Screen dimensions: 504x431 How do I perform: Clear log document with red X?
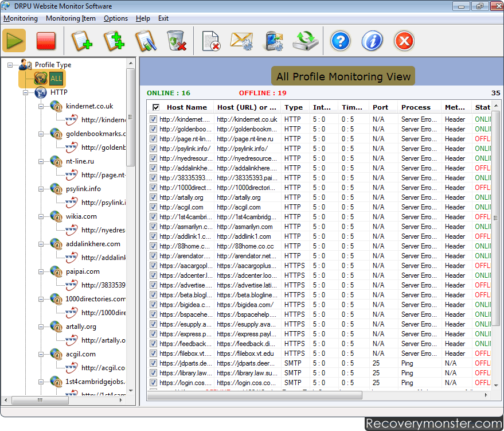[211, 41]
